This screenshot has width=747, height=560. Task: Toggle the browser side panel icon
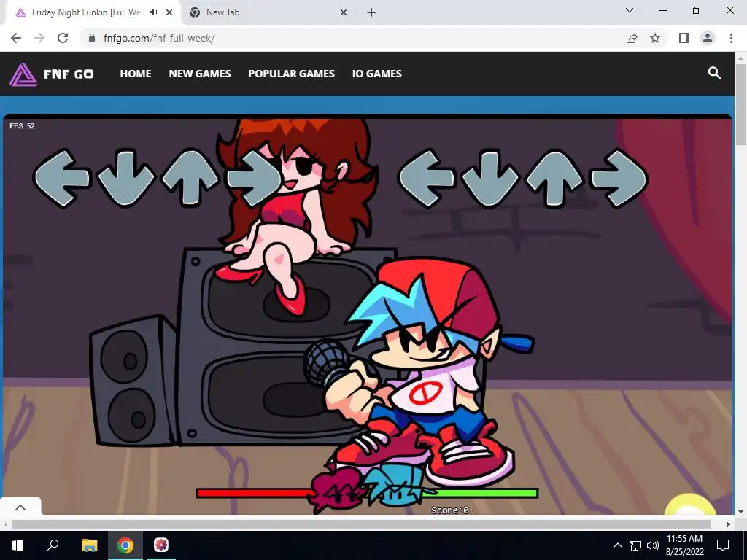click(684, 38)
